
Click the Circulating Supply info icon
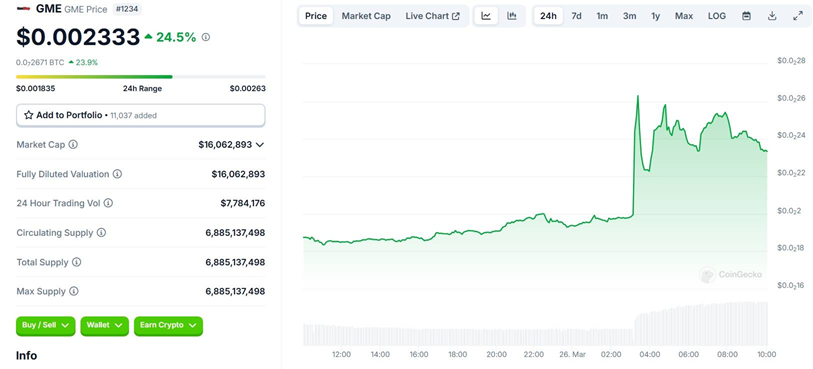click(x=101, y=233)
